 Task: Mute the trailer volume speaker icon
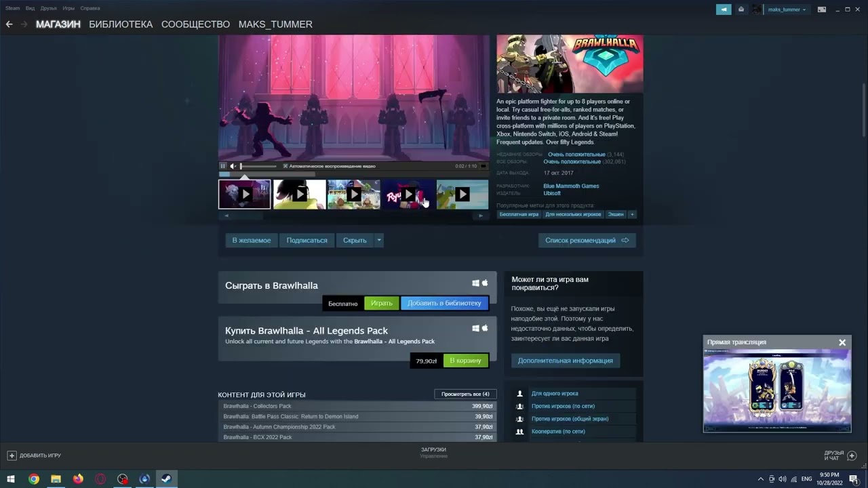pos(233,166)
